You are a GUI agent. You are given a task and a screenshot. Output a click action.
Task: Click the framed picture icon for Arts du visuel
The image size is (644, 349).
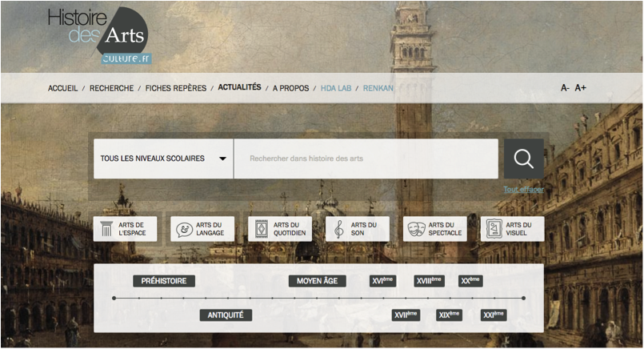click(494, 229)
